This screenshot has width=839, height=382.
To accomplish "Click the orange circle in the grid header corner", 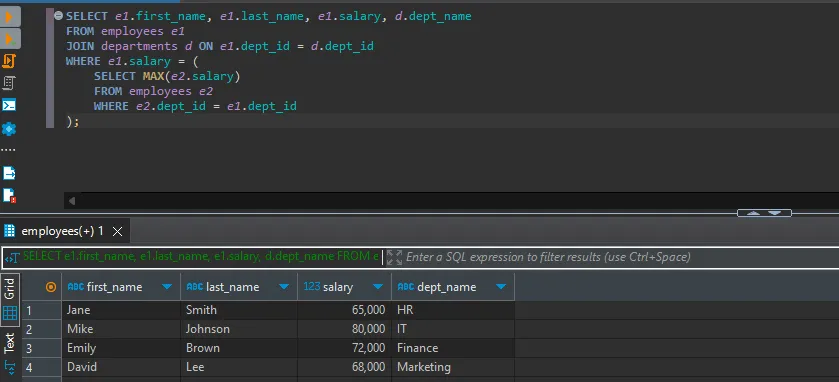I will click(x=51, y=287).
